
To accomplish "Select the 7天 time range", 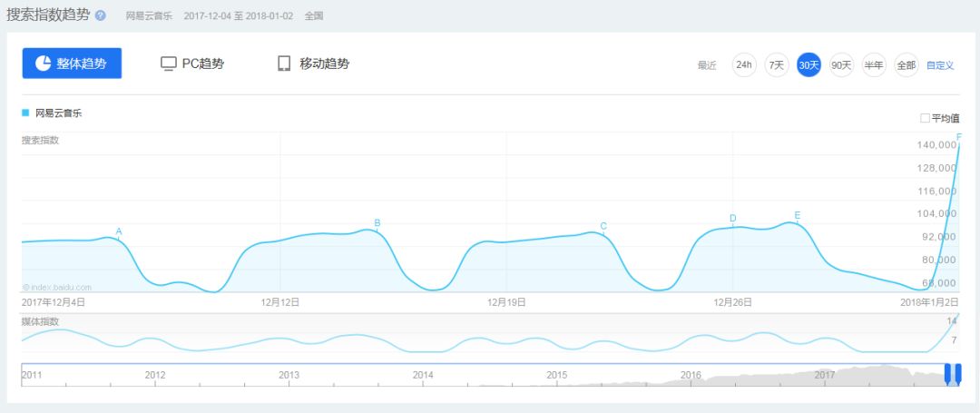I will tap(776, 65).
